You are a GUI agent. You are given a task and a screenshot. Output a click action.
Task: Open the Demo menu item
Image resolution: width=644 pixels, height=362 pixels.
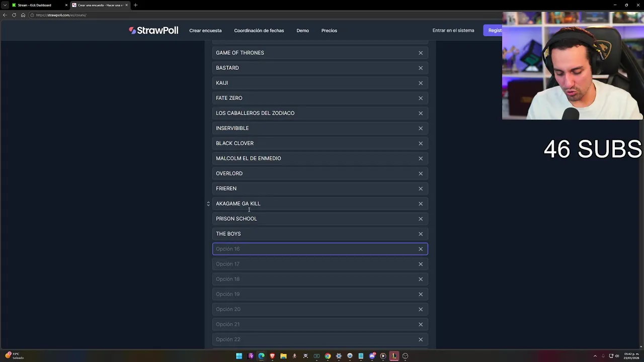pyautogui.click(x=302, y=31)
